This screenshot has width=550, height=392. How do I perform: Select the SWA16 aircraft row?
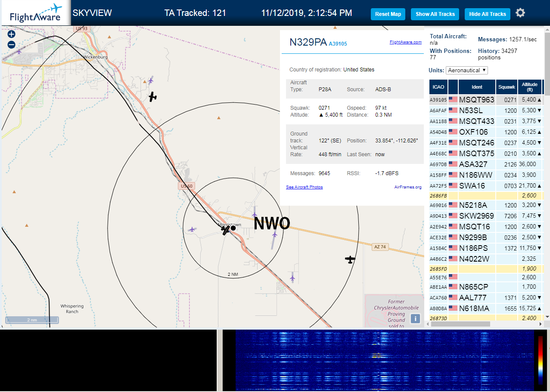point(486,186)
